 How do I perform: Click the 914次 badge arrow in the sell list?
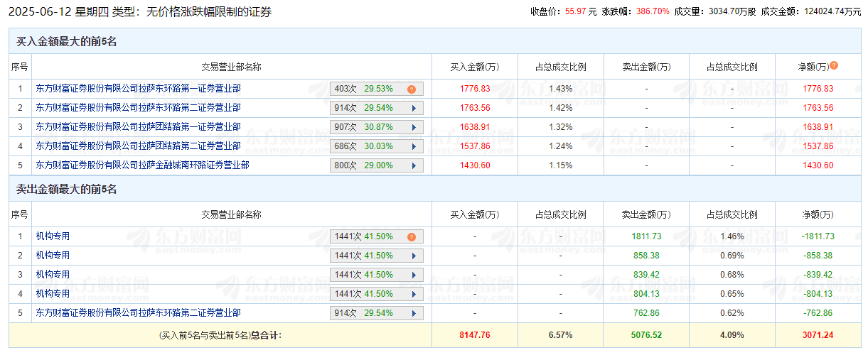pyautogui.click(x=412, y=313)
